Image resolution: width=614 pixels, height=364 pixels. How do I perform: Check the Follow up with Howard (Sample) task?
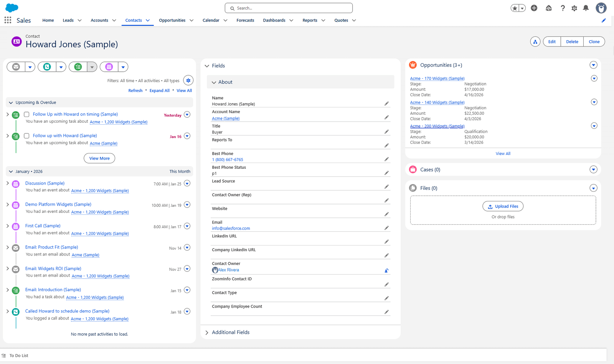click(x=26, y=136)
